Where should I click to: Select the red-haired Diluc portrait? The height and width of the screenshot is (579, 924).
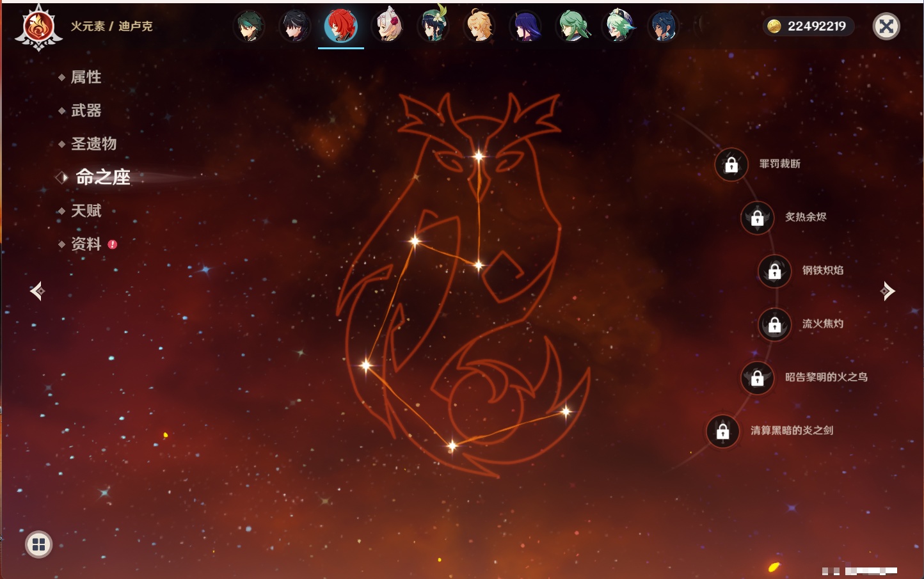[341, 26]
